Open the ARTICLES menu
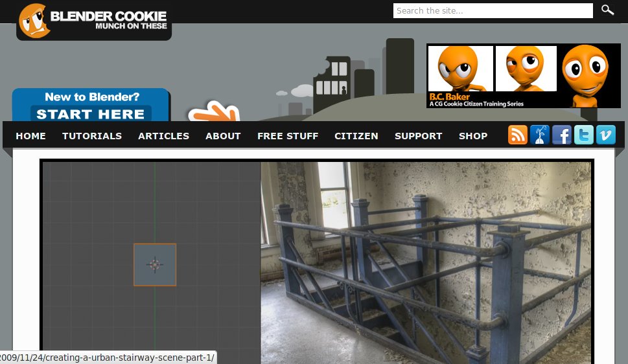 point(163,136)
